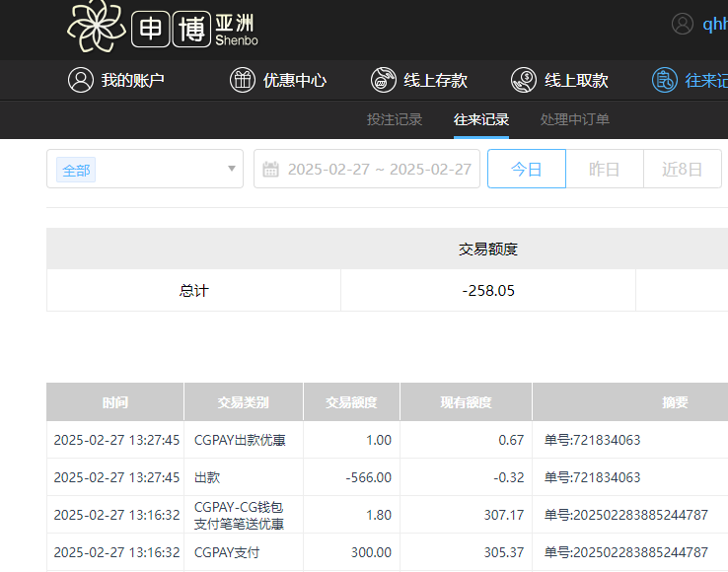
Task: Click the 时间 column header
Action: [x=115, y=402]
